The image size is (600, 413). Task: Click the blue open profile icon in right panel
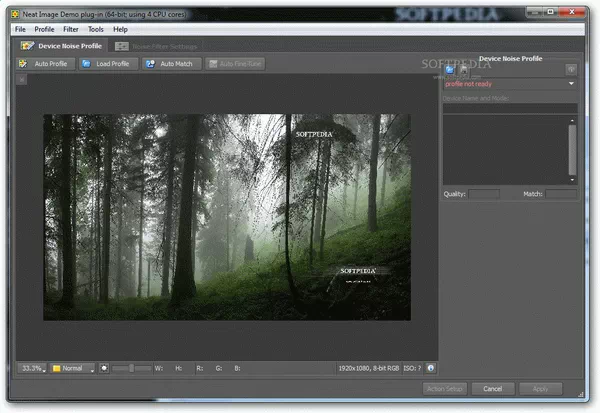point(450,70)
